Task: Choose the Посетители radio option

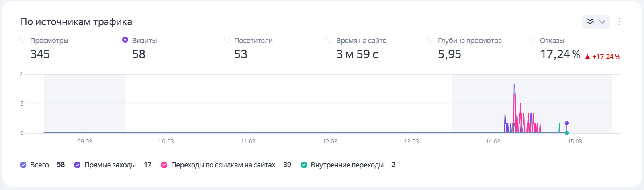Action: (227, 40)
